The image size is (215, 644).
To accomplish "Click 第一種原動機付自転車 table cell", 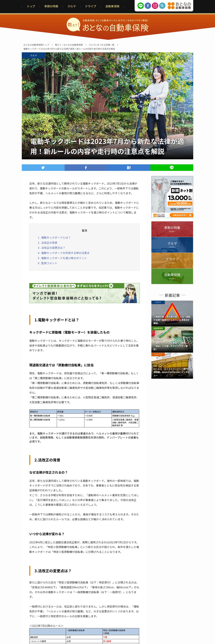I will pos(43,416).
